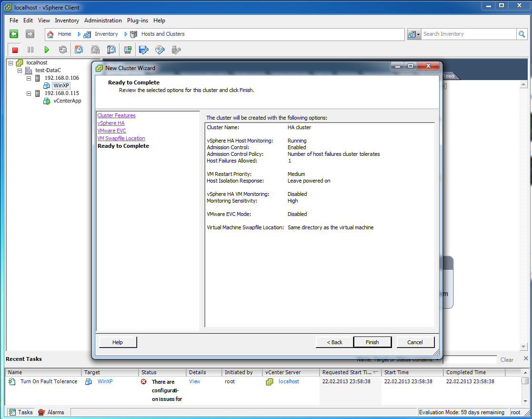Image resolution: width=532 pixels, height=419 pixels.
Task: Take a snapshot of the virtual machine
Action: (x=79, y=50)
